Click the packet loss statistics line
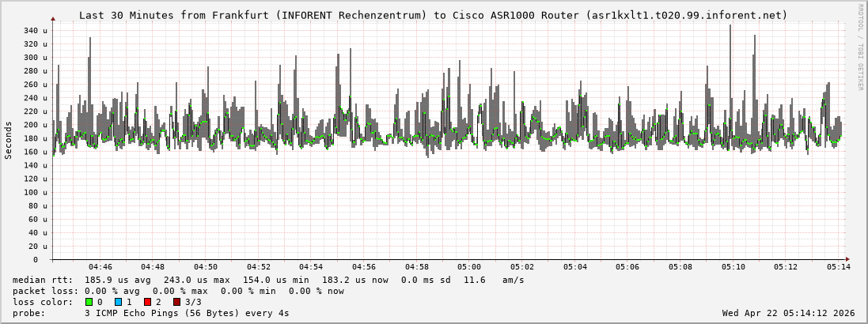The height and width of the screenshot is (324, 868). pyautogui.click(x=178, y=291)
